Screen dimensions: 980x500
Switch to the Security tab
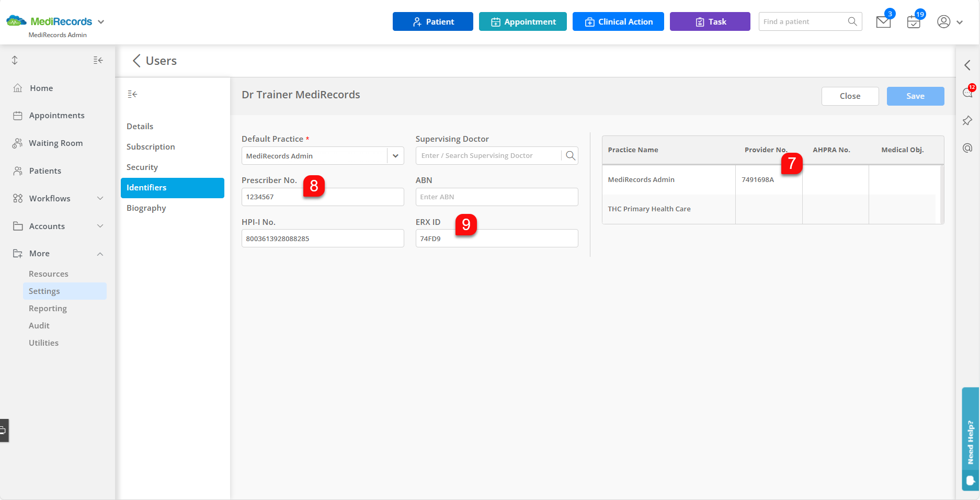(142, 167)
